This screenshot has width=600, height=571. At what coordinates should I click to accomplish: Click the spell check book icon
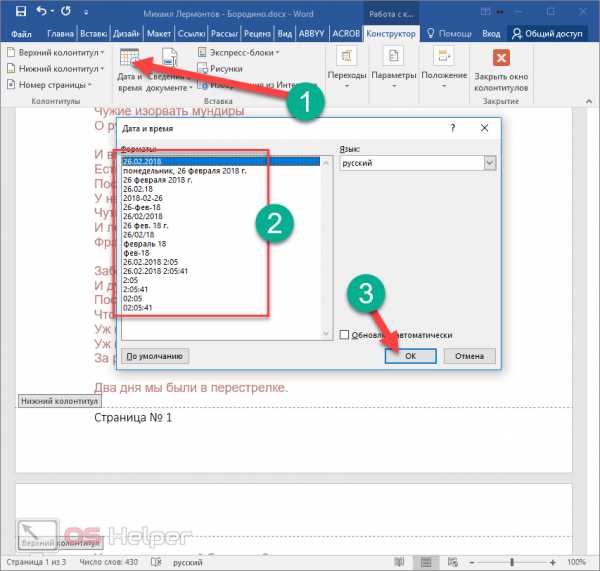coord(156,562)
